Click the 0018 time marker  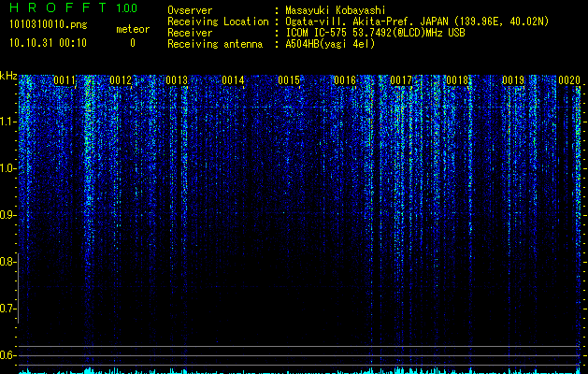(x=457, y=80)
